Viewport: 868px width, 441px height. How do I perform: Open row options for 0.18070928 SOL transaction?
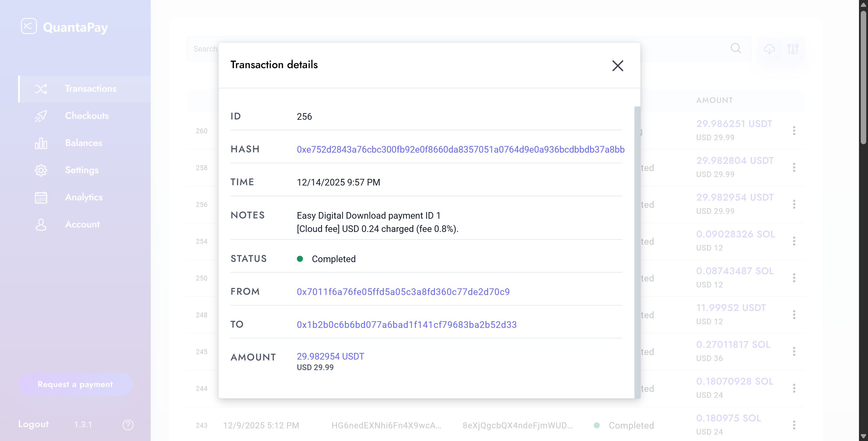(794, 388)
